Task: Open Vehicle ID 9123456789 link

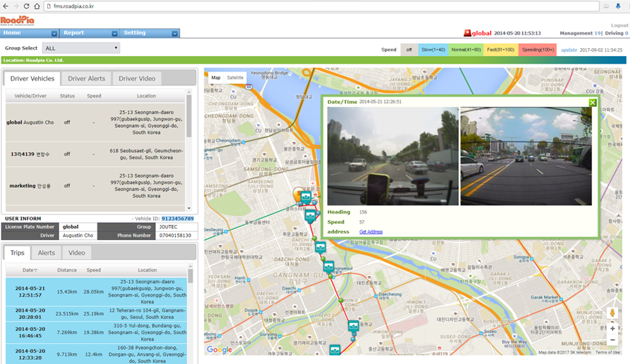Action: pos(178,218)
